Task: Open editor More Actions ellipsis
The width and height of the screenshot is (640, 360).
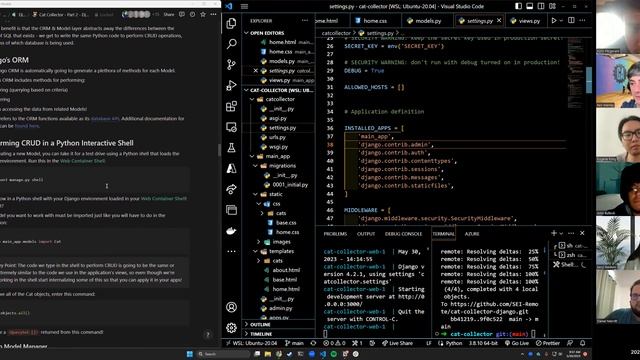Action: [x=582, y=20]
